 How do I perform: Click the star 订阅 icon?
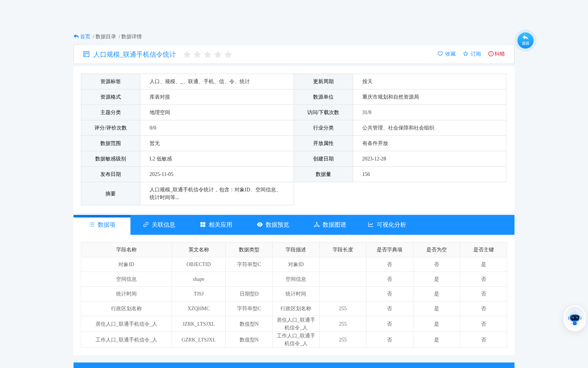pyautogui.click(x=466, y=54)
